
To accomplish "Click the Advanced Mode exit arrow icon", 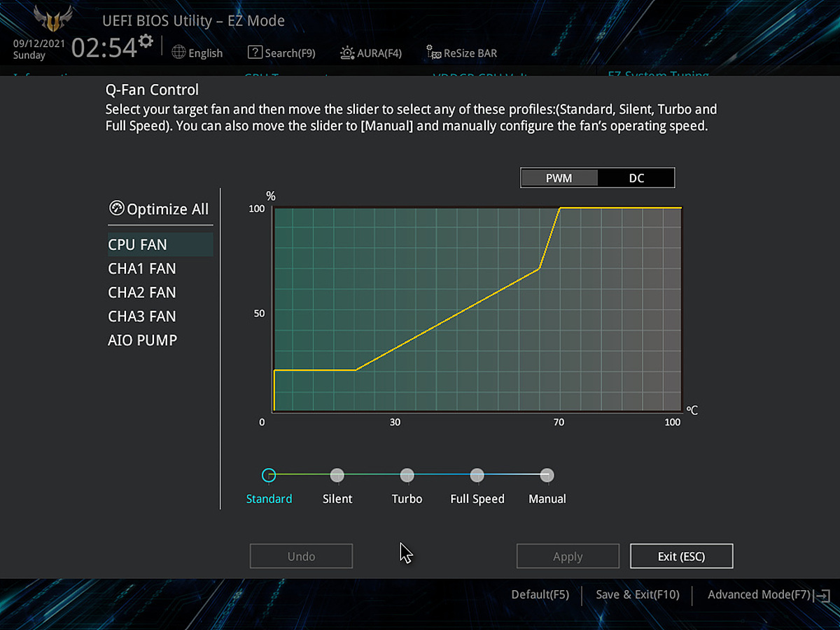I will point(822,595).
